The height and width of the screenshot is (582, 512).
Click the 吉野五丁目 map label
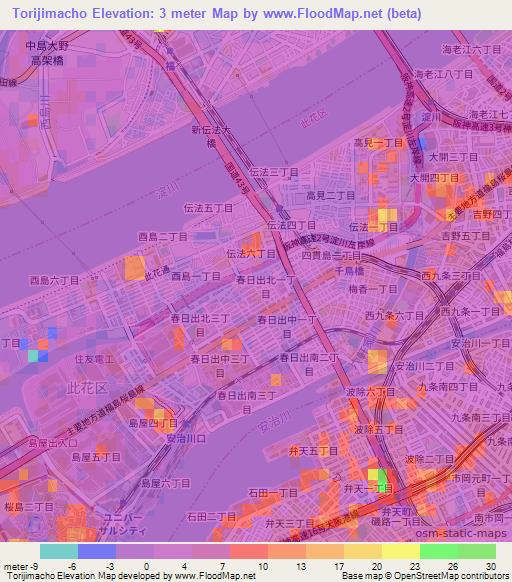(x=466, y=236)
